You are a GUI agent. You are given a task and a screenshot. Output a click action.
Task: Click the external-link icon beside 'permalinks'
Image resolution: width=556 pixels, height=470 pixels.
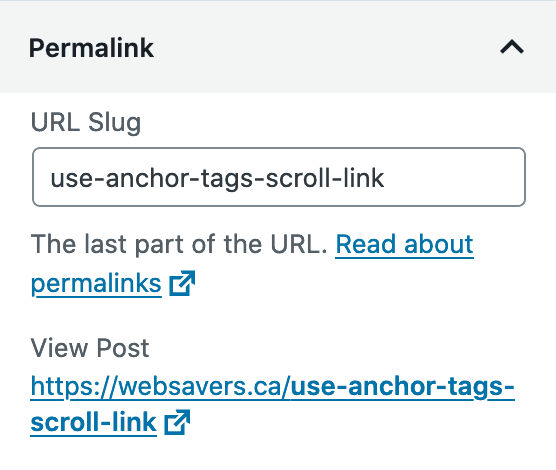point(182,283)
